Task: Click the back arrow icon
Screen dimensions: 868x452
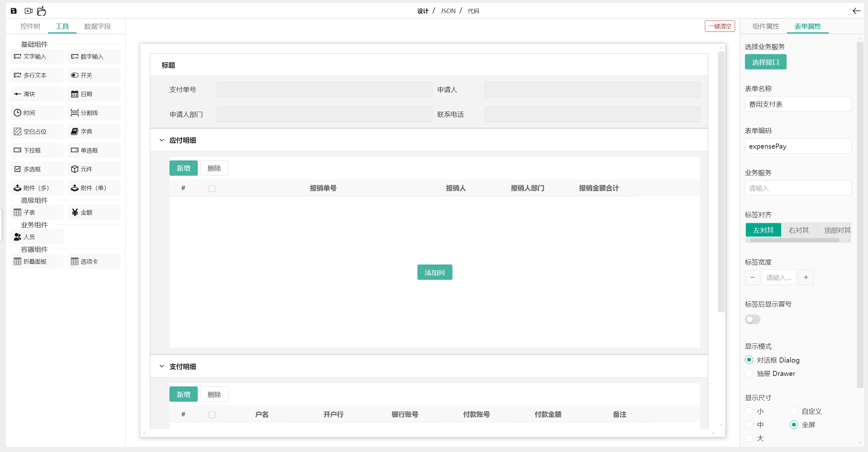Action: pos(856,11)
